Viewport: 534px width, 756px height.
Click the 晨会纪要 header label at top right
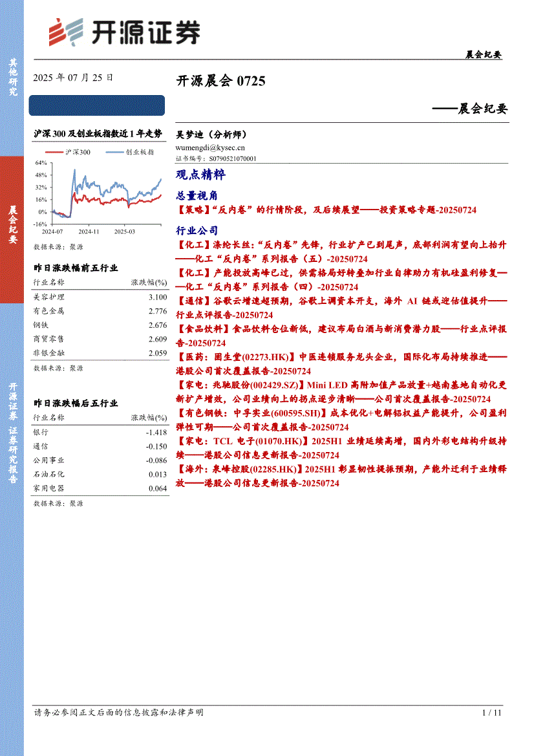(x=484, y=54)
